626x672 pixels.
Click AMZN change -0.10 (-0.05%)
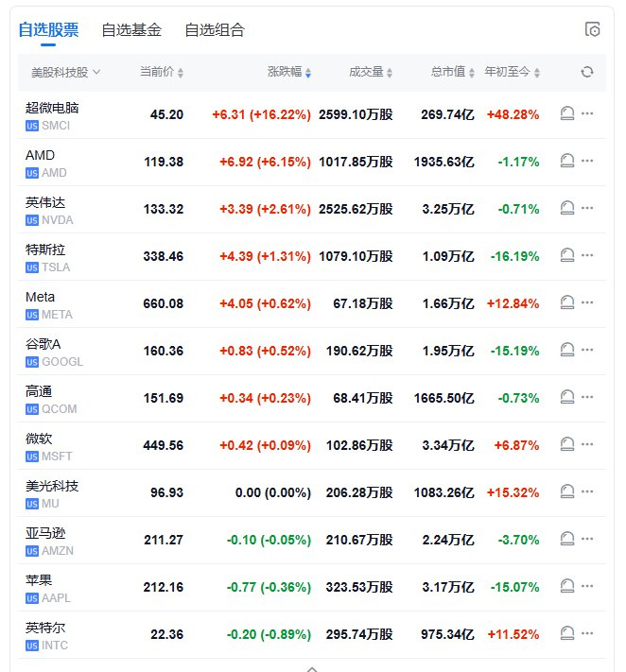[269, 540]
